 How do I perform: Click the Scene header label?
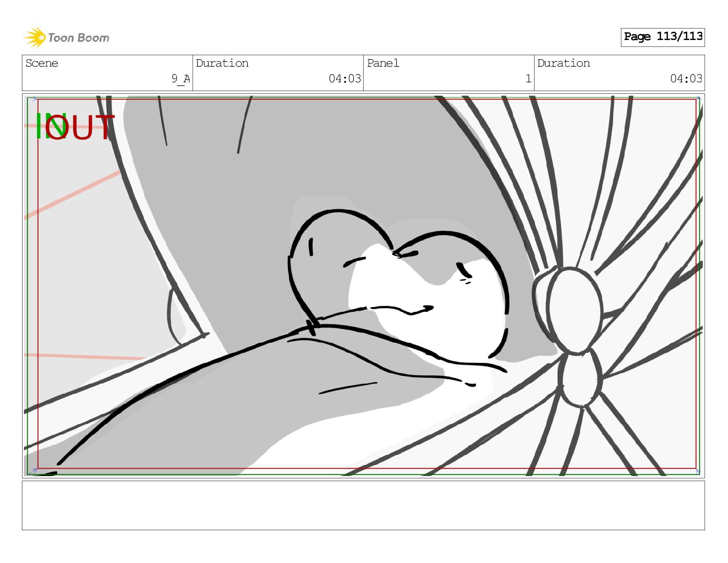click(42, 63)
